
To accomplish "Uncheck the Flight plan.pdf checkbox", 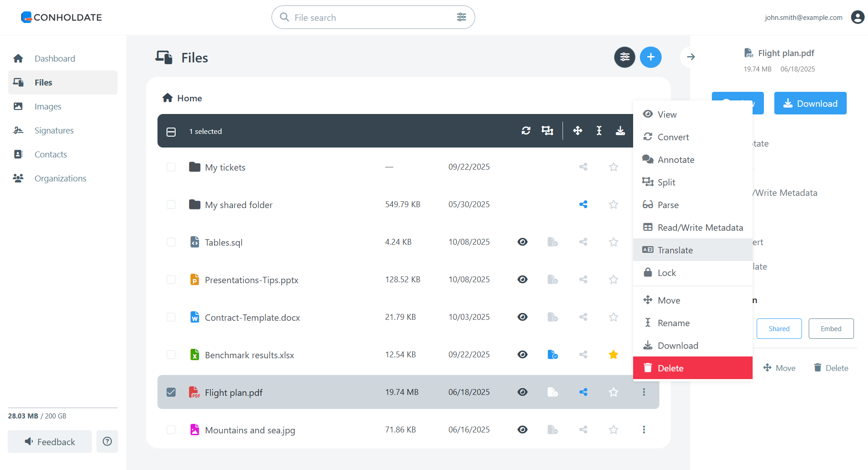I will click(x=171, y=392).
